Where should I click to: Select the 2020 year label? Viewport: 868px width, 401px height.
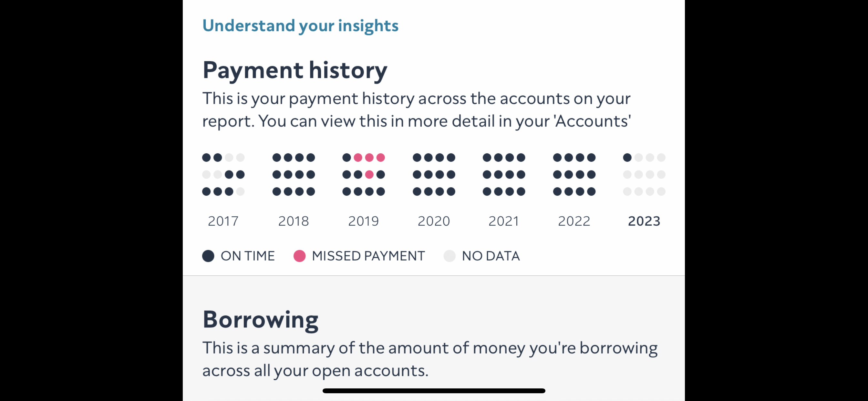click(x=434, y=221)
